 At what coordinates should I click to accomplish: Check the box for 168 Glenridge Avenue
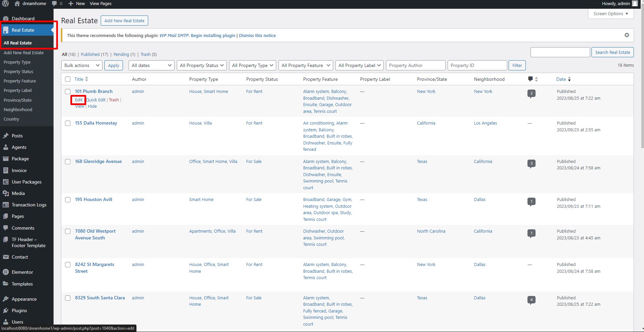click(x=68, y=162)
